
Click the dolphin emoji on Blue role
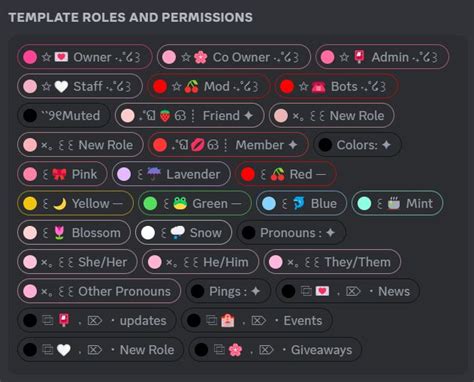click(299, 203)
